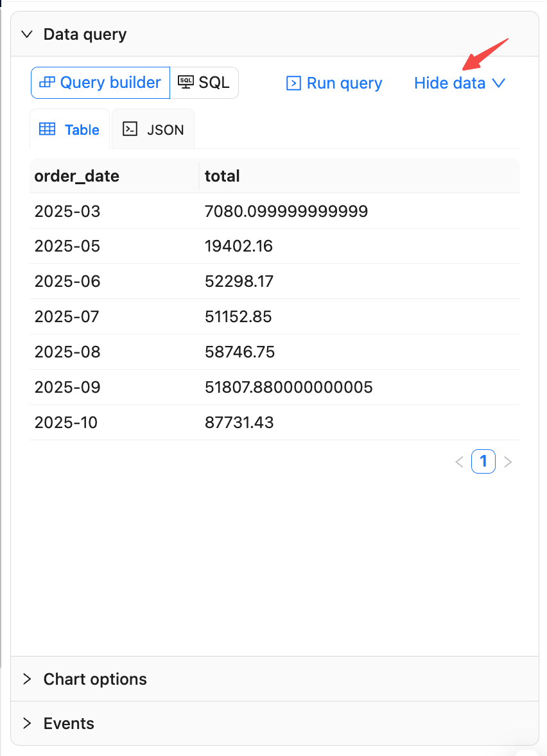Click the next page arrow icon
547x756 pixels.
click(508, 461)
